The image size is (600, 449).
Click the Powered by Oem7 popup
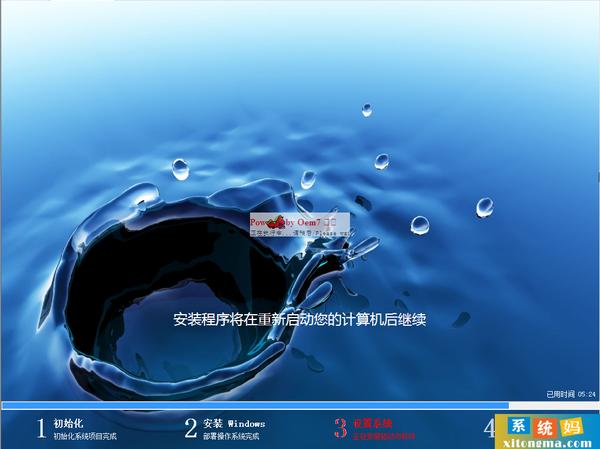[x=300, y=225]
